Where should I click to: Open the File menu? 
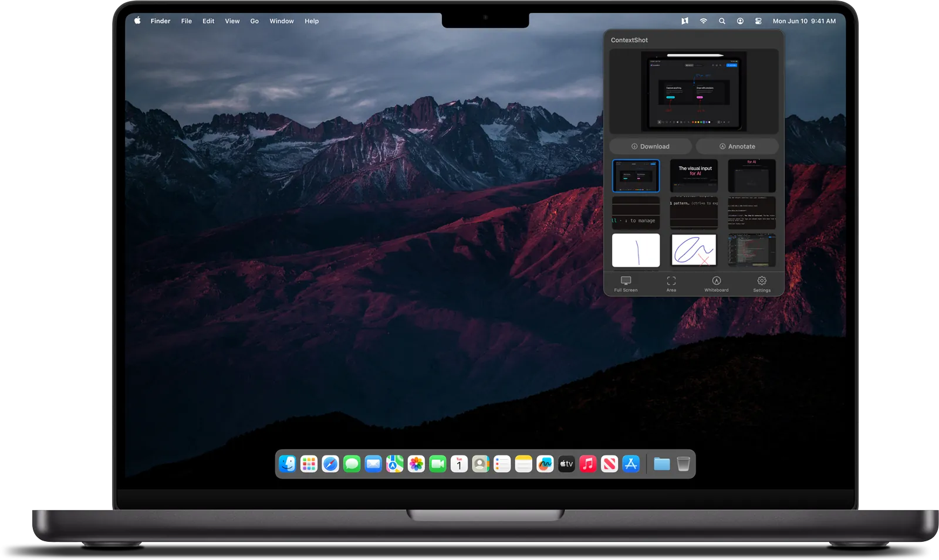click(x=187, y=21)
